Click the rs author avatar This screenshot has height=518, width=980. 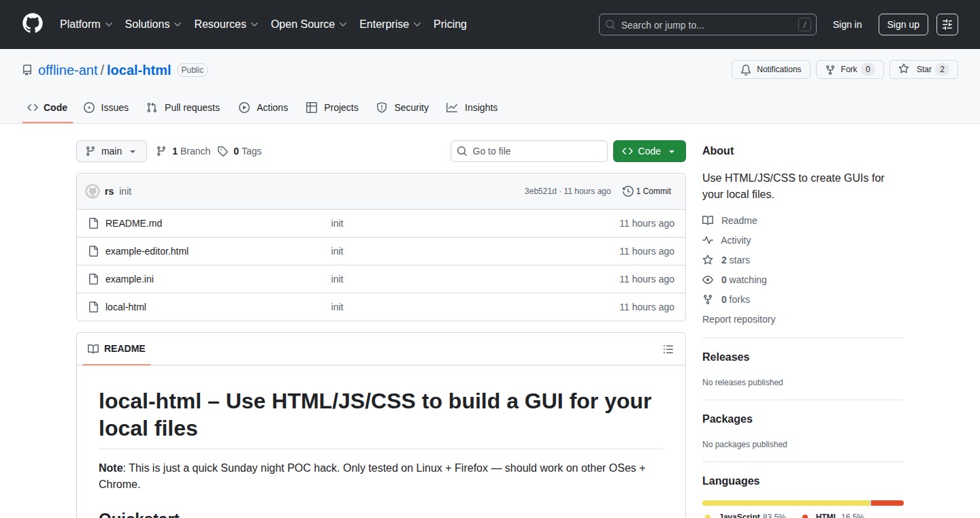tap(93, 191)
